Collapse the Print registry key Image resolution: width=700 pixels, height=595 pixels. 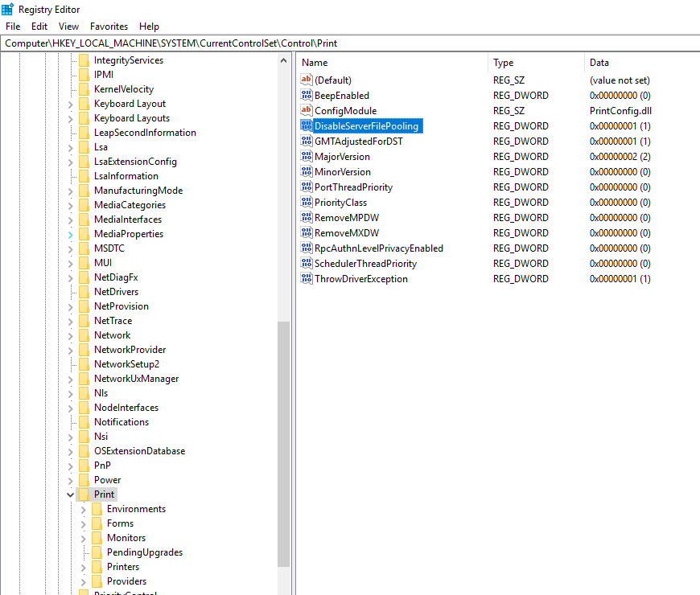(70, 494)
